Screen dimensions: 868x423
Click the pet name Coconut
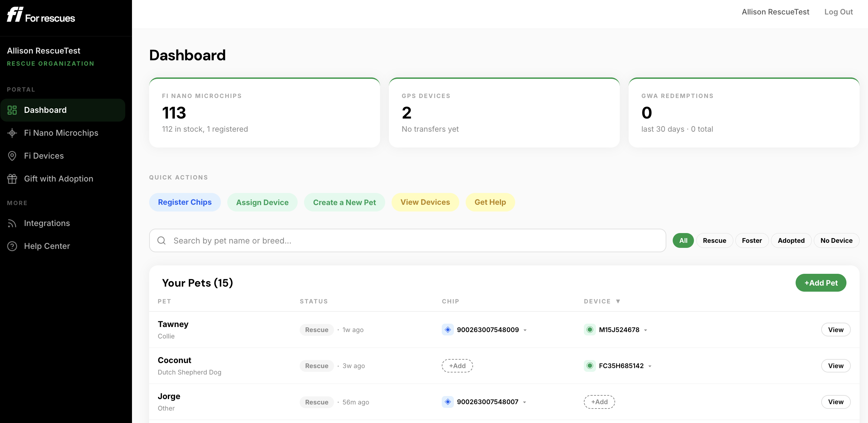pos(174,360)
